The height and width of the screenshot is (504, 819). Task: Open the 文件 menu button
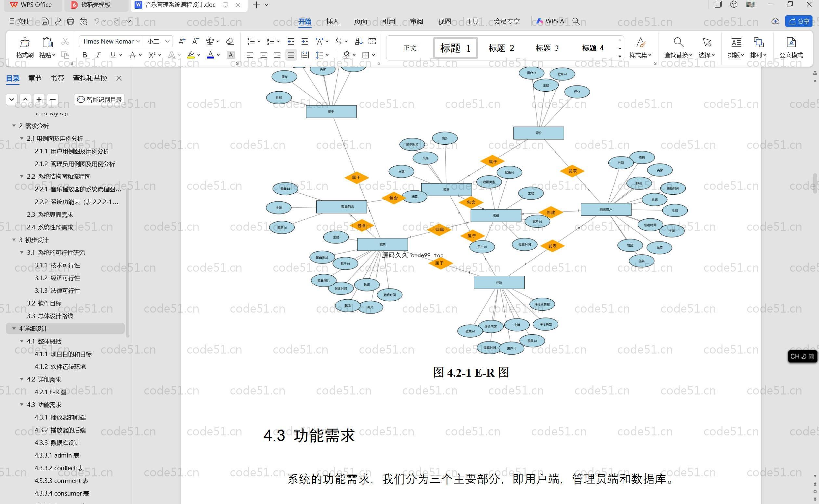coord(19,21)
